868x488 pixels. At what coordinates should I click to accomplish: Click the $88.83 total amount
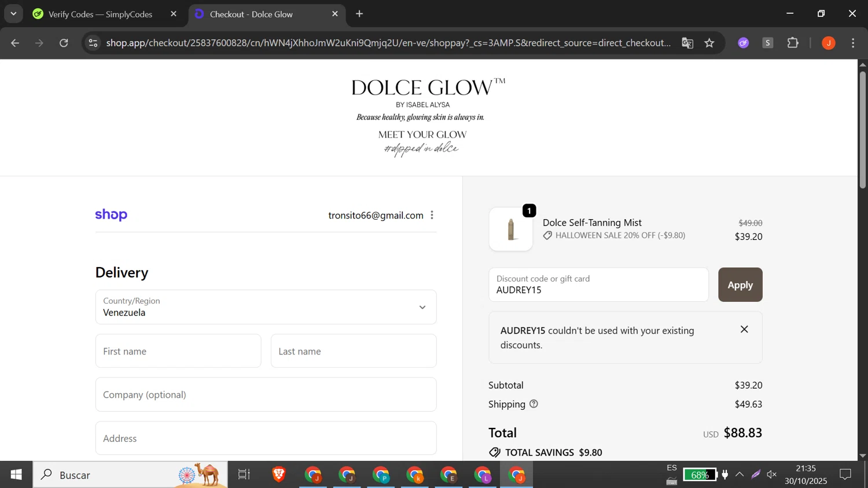point(743,432)
